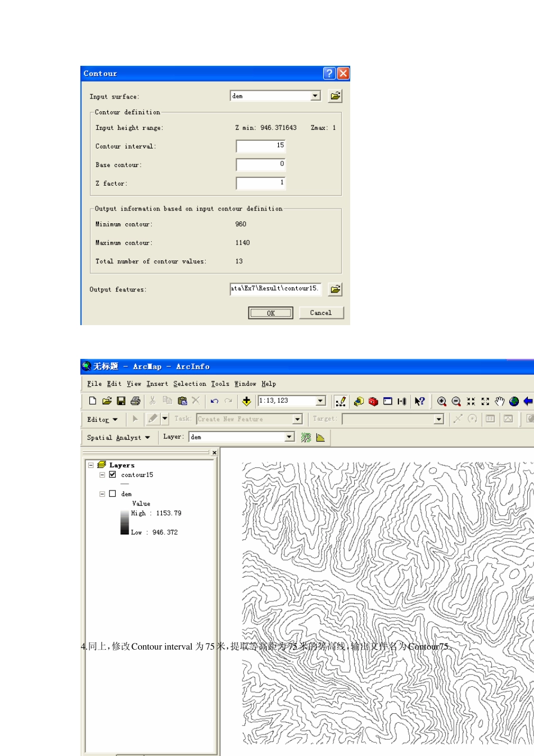Open the Window menu

245,384
